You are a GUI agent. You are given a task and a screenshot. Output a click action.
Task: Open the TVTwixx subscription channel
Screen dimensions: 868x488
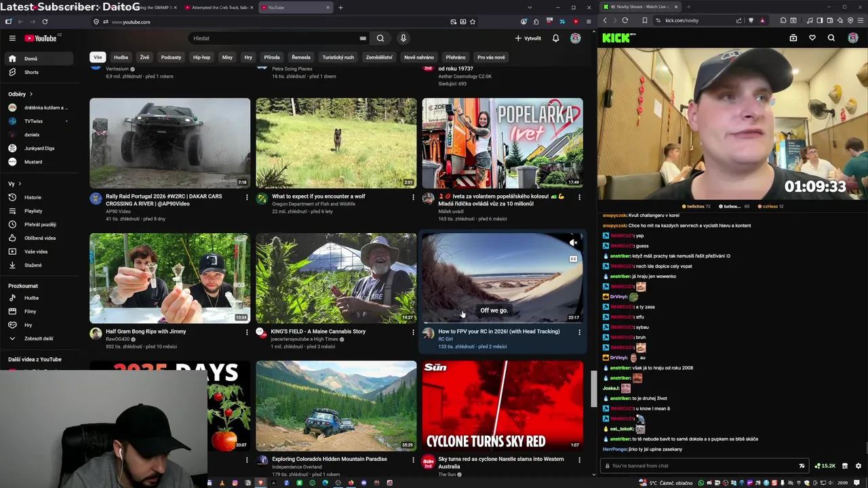(x=38, y=121)
